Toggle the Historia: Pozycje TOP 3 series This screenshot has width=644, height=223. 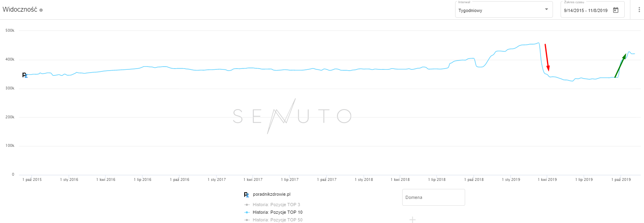[x=276, y=205]
